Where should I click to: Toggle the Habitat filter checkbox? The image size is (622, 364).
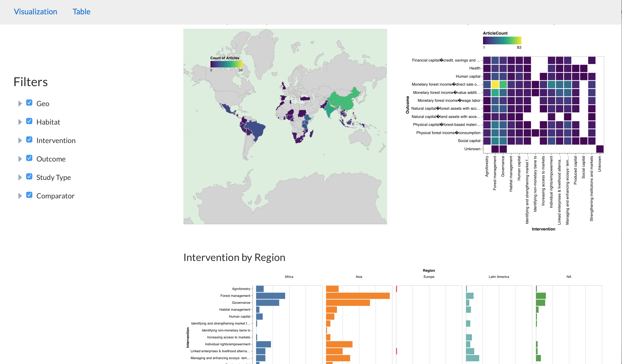pos(29,121)
